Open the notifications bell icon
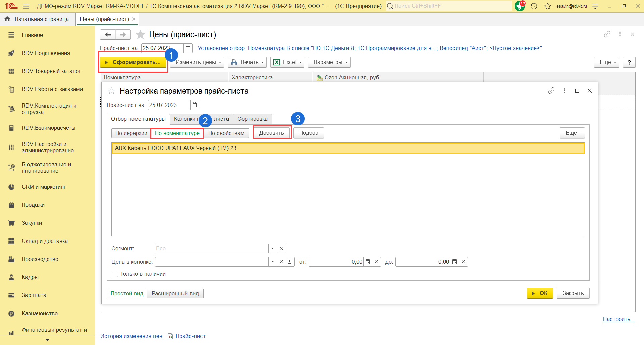 point(520,6)
